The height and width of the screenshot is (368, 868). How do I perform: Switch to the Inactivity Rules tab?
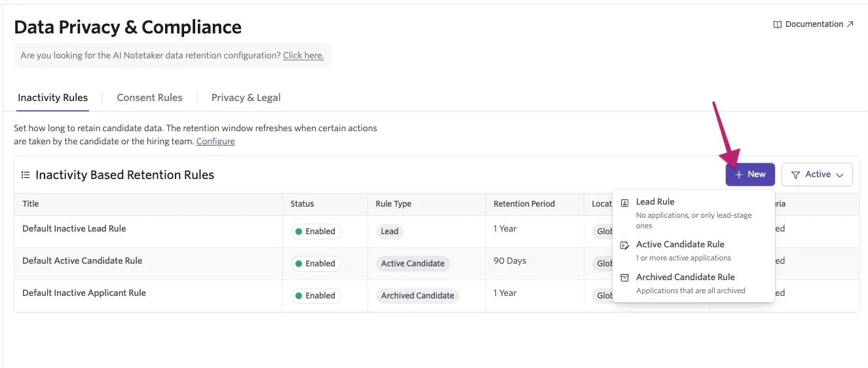click(x=52, y=98)
